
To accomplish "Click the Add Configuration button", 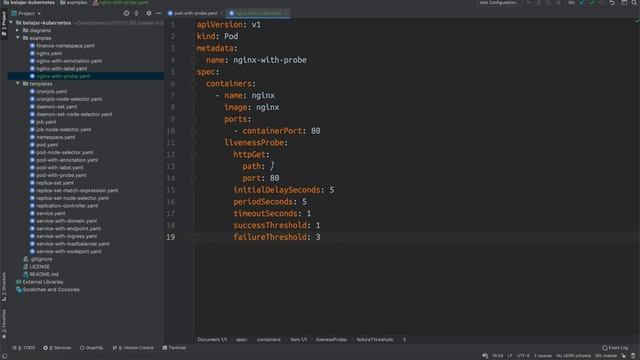I will pos(498,2).
